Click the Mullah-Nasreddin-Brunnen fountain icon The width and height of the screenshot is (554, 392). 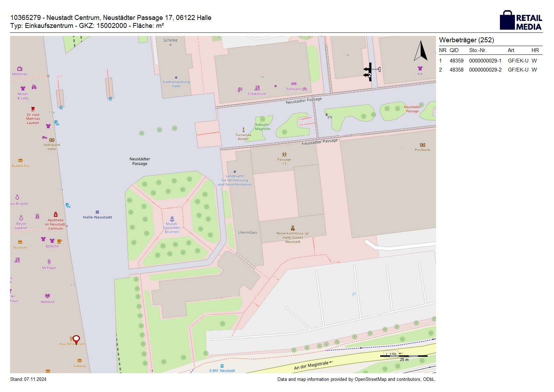172,219
